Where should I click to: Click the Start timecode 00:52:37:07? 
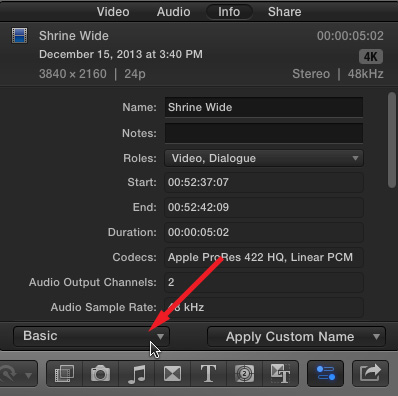pyautogui.click(x=264, y=182)
